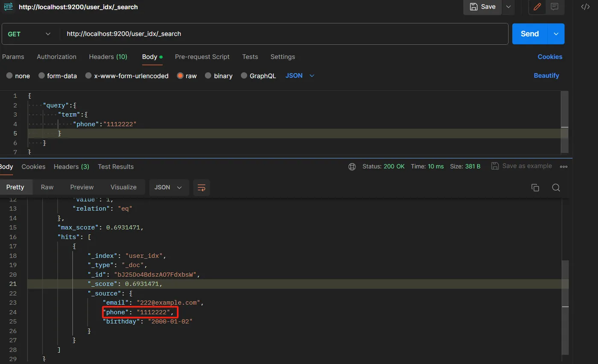Select the Raw view tab
This screenshot has height=364, width=598.
coord(47,187)
